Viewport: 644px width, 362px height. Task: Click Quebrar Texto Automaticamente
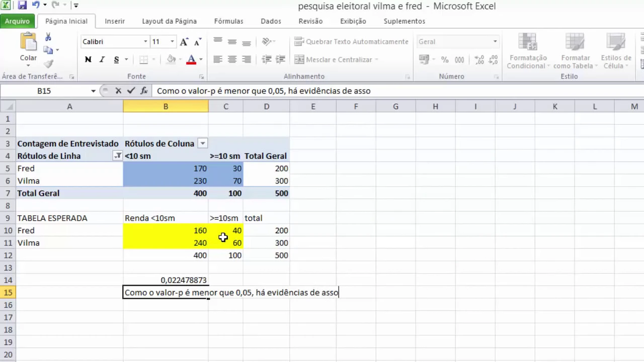coord(352,42)
